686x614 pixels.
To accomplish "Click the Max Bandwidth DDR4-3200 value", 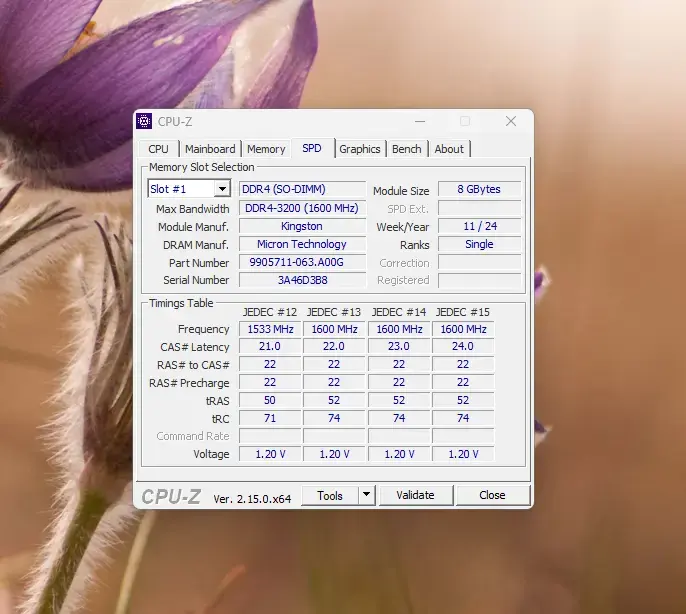I will pyautogui.click(x=302, y=208).
